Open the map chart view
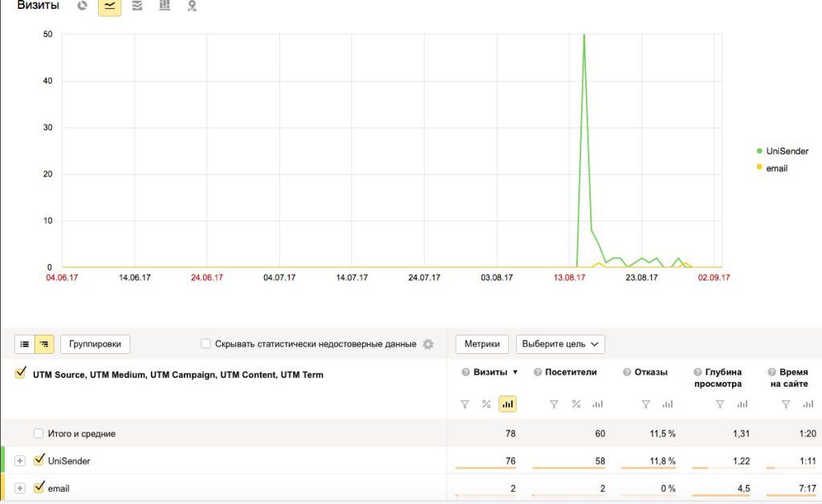Image resolution: width=822 pixels, height=504 pixels. pyautogui.click(x=191, y=6)
